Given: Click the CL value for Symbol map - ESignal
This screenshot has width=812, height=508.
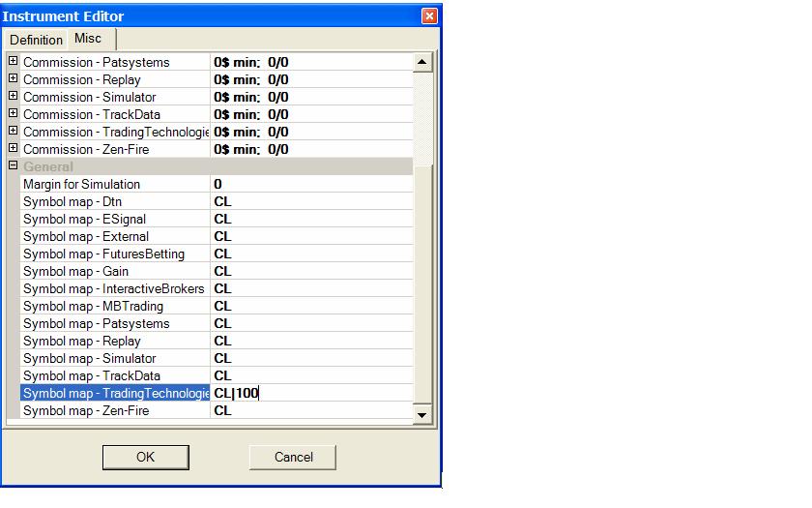Looking at the screenshot, I should click(x=222, y=219).
